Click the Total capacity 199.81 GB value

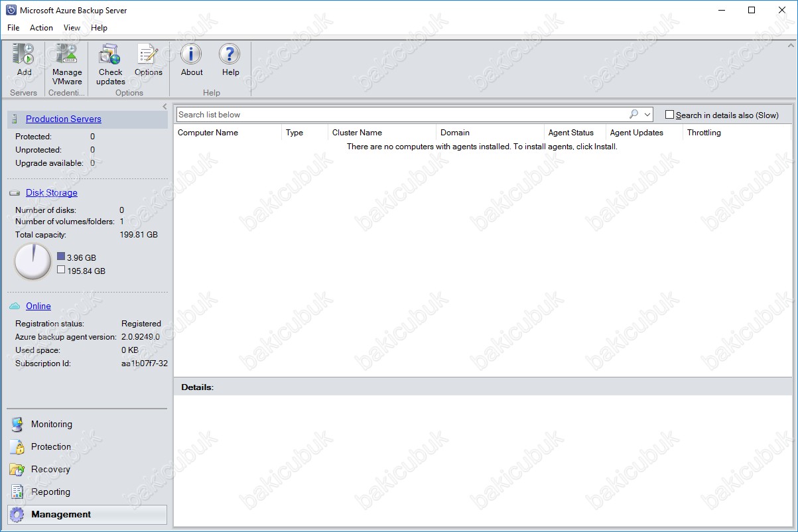139,235
